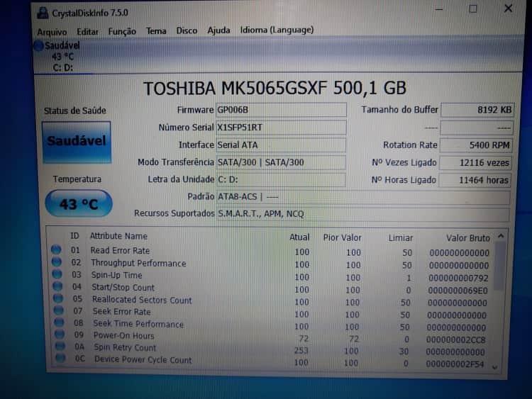Open the Ajuda menu
532x399 pixels.
[219, 30]
